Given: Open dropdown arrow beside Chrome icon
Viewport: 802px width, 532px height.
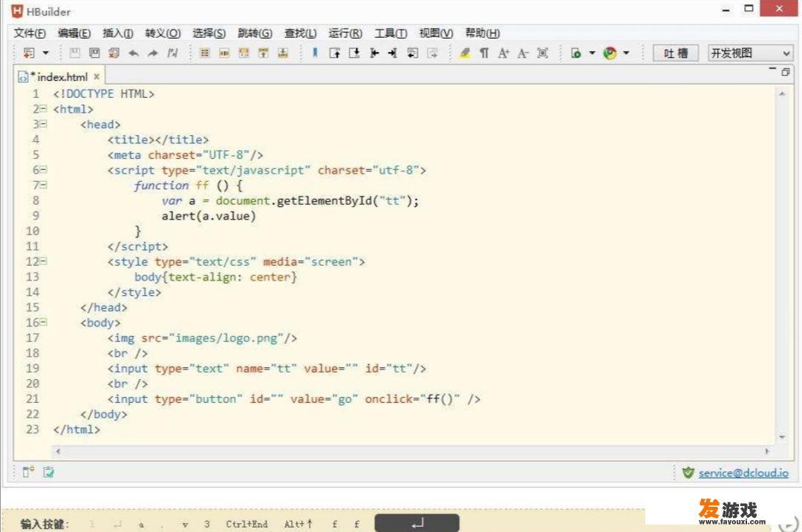Looking at the screenshot, I should coord(626,53).
